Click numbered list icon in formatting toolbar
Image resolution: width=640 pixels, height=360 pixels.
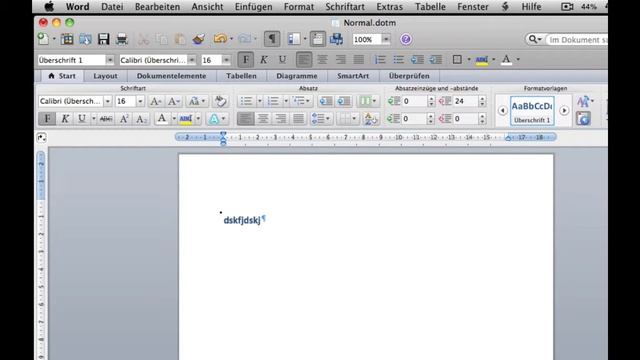[x=380, y=60]
